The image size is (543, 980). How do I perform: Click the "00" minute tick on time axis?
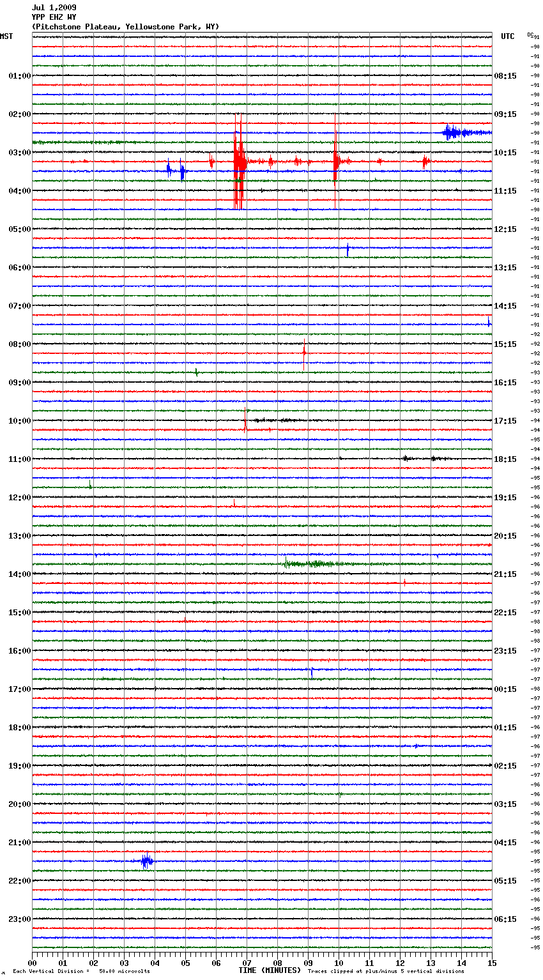(x=32, y=963)
